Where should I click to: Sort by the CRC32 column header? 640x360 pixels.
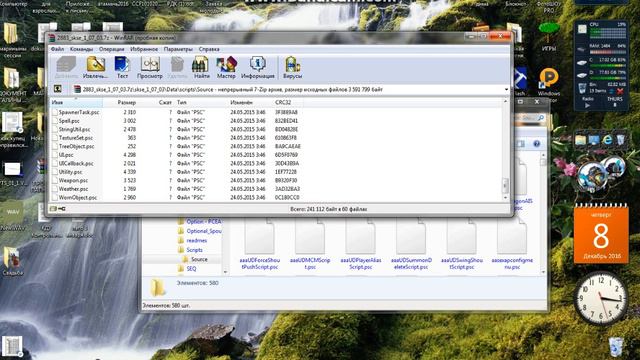[x=288, y=102]
